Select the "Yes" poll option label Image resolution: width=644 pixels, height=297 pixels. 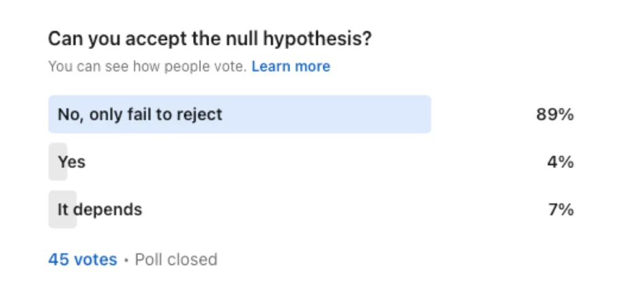point(71,162)
